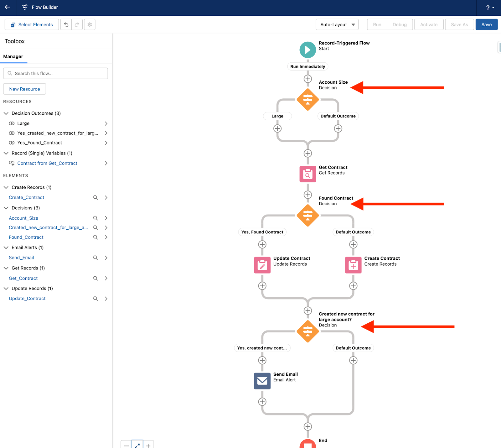Click the magnifier icon beside Create_Contract
This screenshot has width=501, height=448.
[96, 197]
